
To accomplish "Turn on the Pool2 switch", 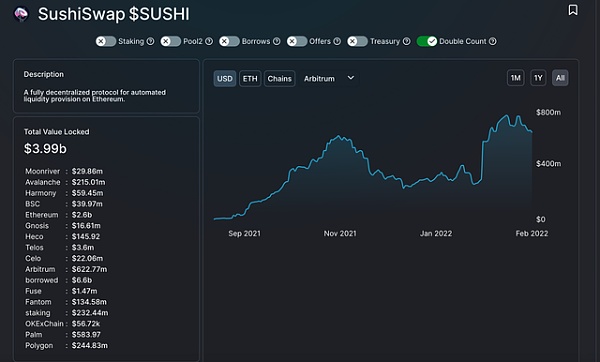I will tap(171, 41).
